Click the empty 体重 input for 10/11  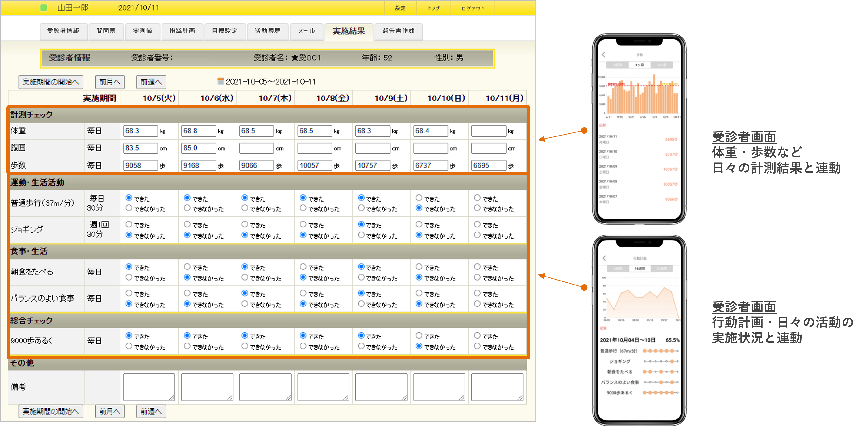tap(488, 131)
